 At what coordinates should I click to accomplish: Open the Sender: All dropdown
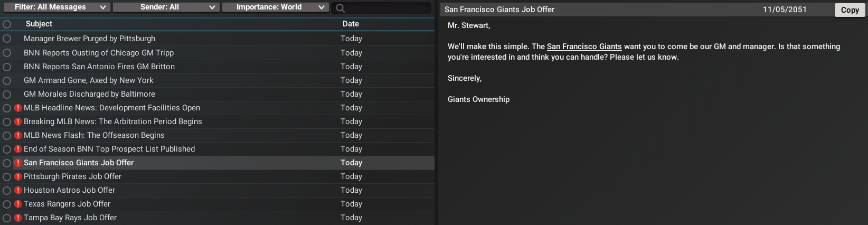pyautogui.click(x=166, y=7)
